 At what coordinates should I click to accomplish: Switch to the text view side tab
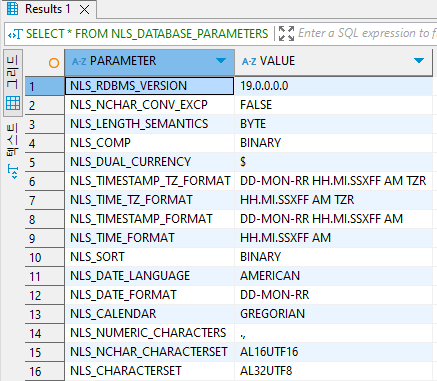(13, 151)
